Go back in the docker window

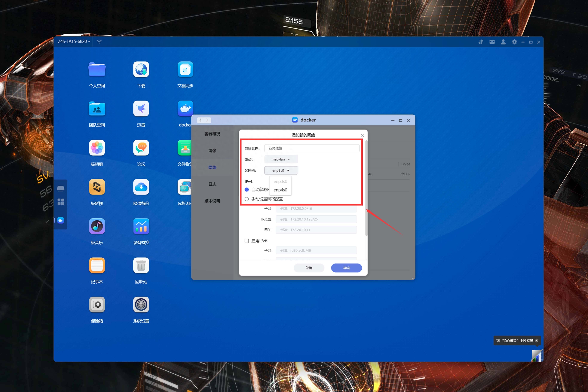coord(200,120)
